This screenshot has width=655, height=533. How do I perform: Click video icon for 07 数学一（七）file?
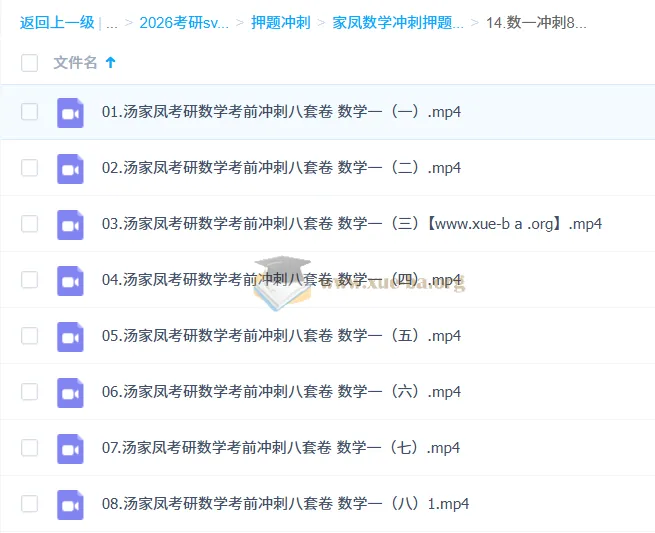[70, 449]
